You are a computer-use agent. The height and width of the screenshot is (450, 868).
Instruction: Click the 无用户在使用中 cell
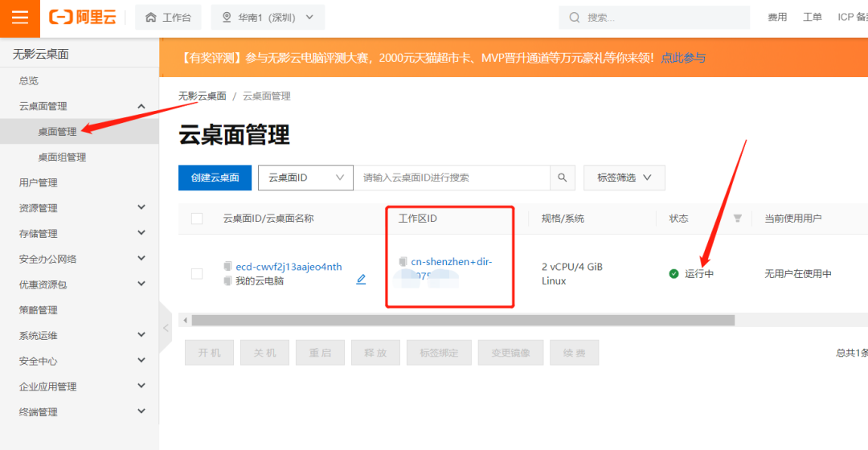tap(798, 273)
